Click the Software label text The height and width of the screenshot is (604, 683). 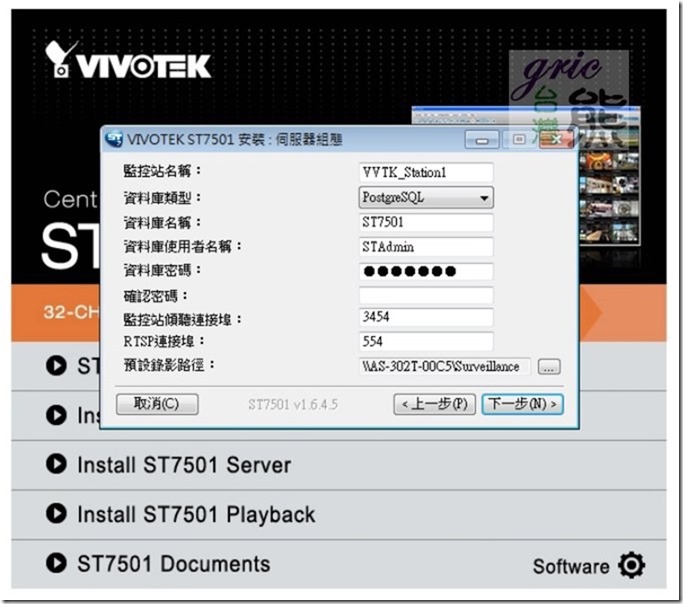[571, 567]
